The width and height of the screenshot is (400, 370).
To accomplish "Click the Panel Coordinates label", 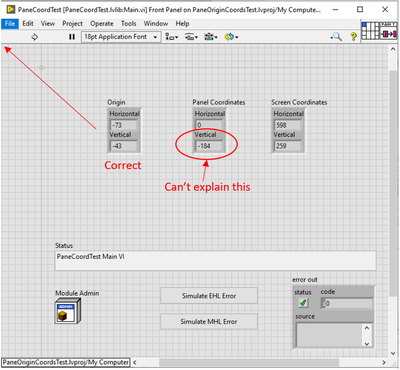I will click(x=219, y=102).
